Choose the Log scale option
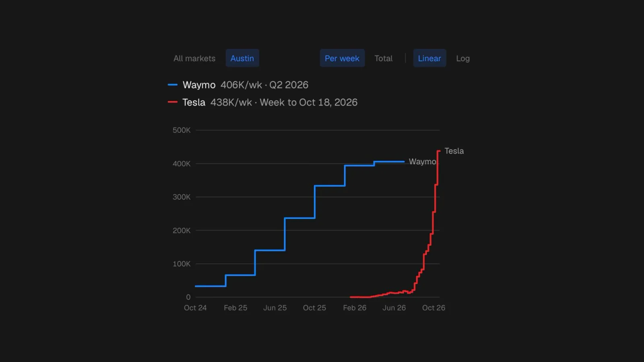 (x=463, y=58)
